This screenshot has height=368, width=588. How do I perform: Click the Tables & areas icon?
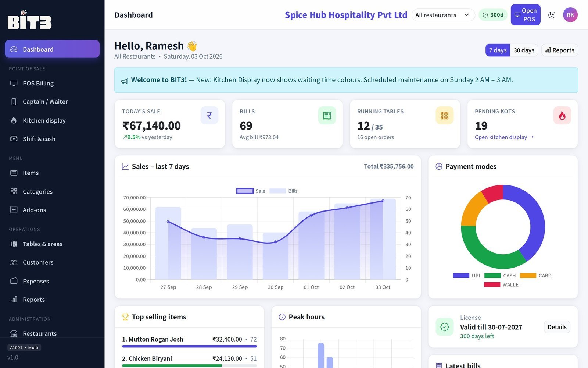[14, 244]
